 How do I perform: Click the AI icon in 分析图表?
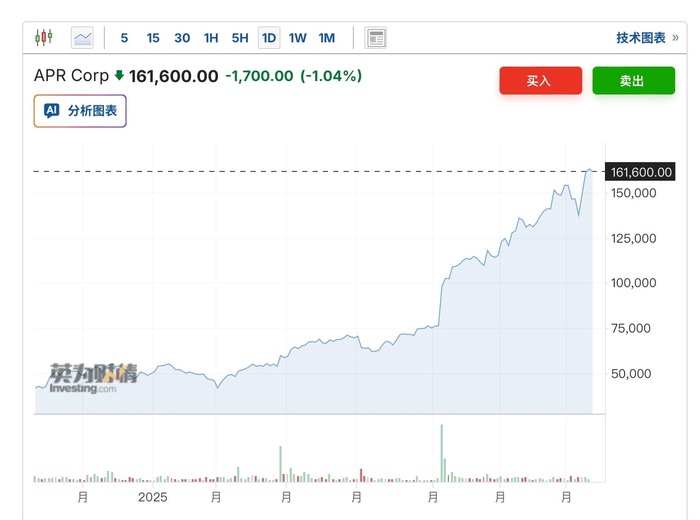point(52,110)
